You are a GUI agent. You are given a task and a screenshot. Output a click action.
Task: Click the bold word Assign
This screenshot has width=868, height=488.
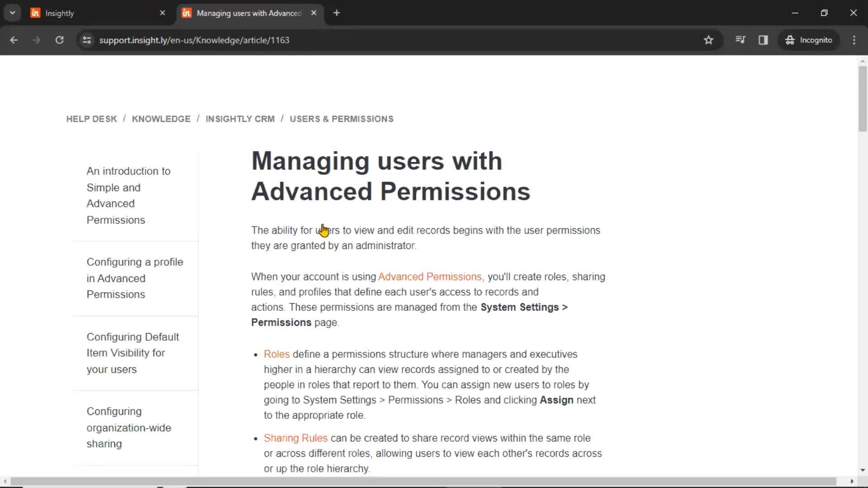click(557, 400)
